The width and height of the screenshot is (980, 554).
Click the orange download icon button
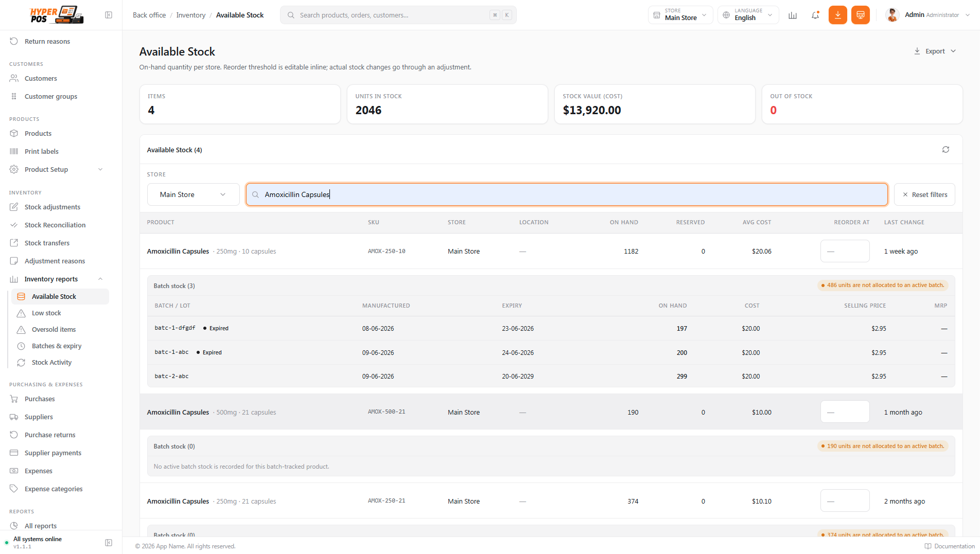[838, 15]
